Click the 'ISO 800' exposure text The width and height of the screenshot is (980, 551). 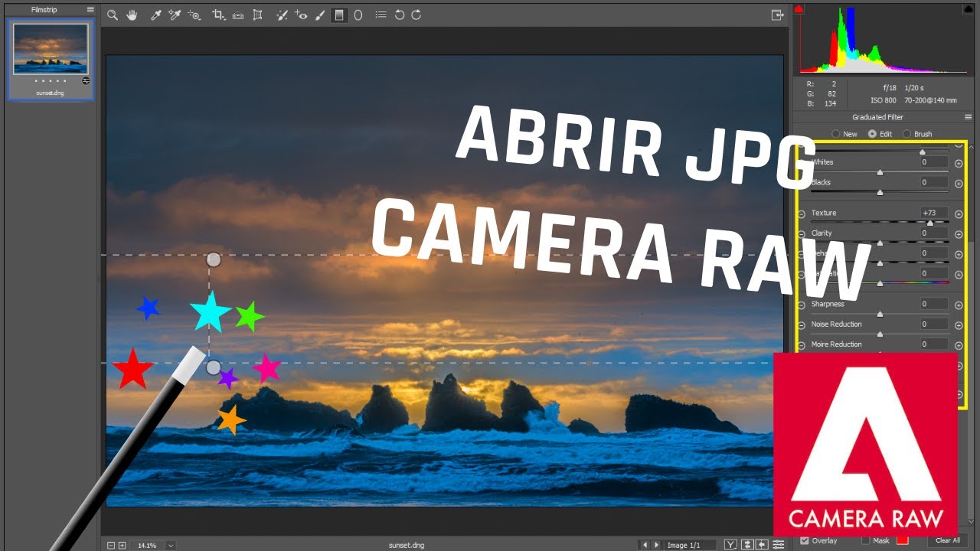tap(883, 100)
